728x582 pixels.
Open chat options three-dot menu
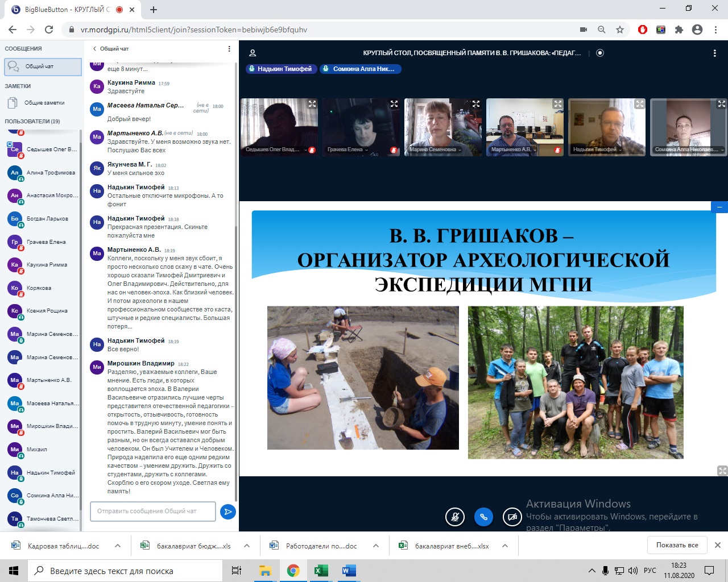coord(229,49)
